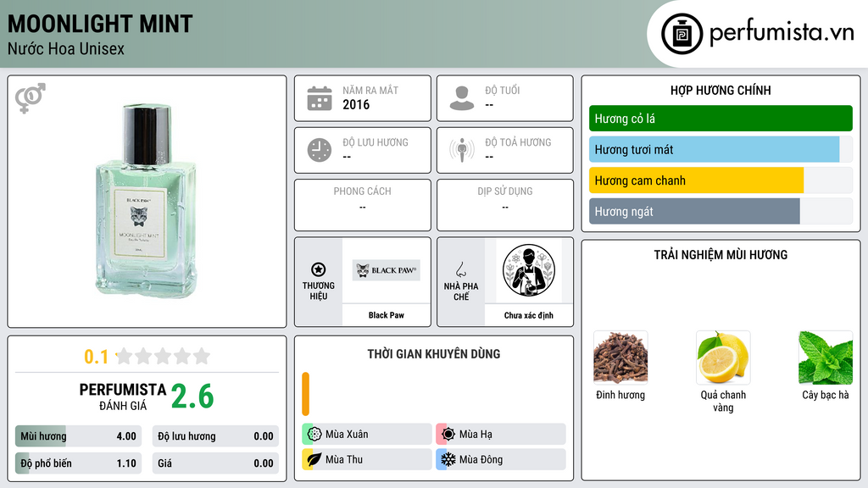Click the Black Paw brand name link
The height and width of the screenshot is (488, 868).
pyautogui.click(x=387, y=315)
